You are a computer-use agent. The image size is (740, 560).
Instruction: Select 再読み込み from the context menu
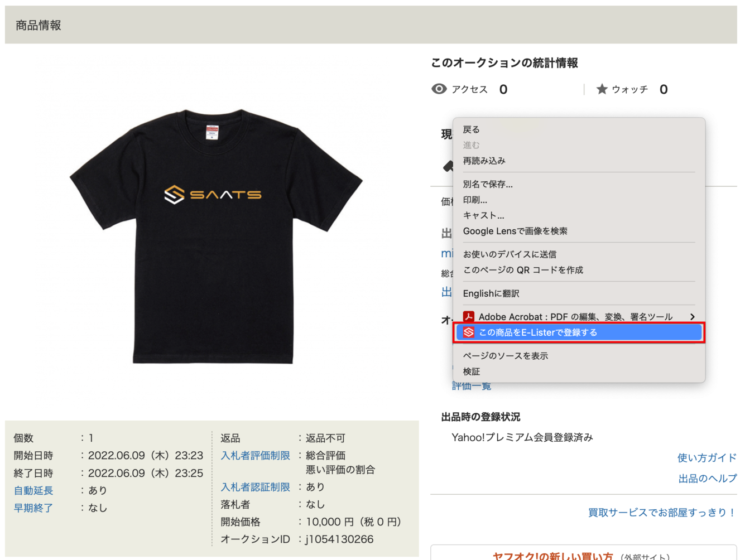pos(484,161)
